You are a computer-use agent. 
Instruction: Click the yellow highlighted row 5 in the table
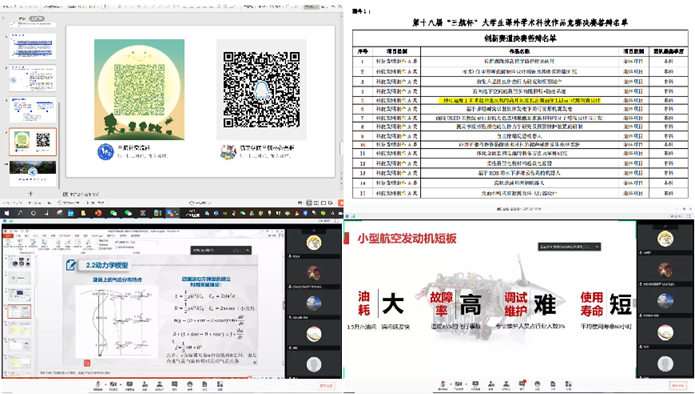[519, 101]
